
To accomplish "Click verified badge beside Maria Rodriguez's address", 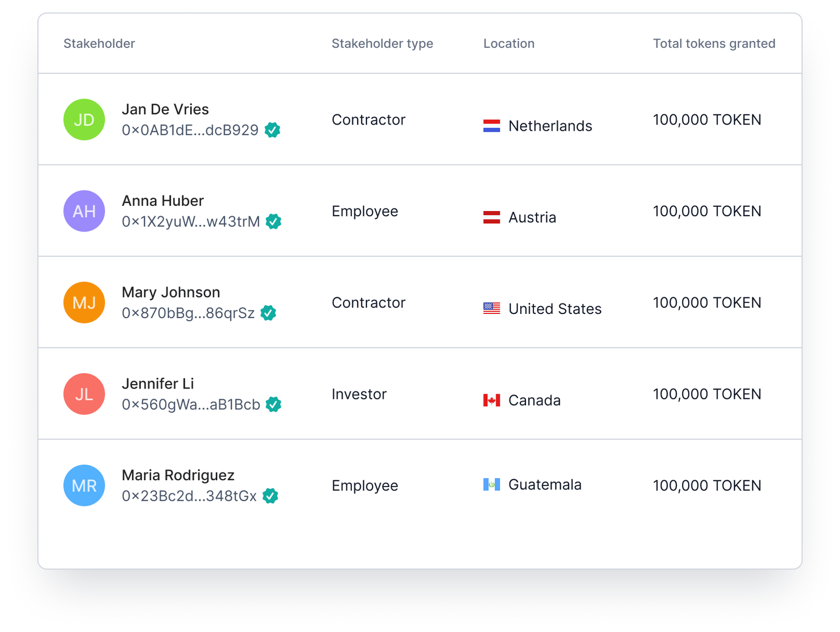I will point(270,496).
